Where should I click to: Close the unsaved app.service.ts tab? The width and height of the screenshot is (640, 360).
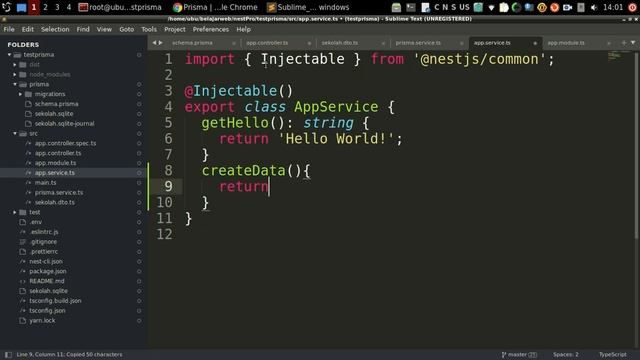coord(535,43)
